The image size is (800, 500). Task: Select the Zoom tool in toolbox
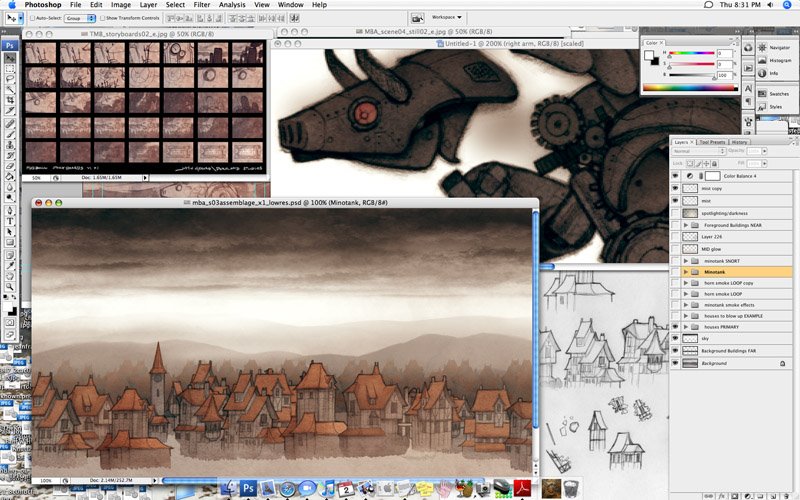(10, 287)
